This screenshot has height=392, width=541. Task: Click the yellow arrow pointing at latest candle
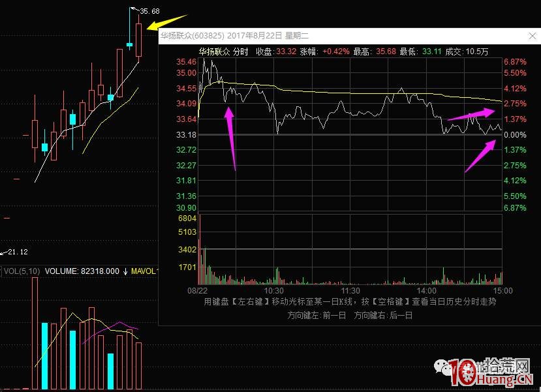click(x=167, y=23)
